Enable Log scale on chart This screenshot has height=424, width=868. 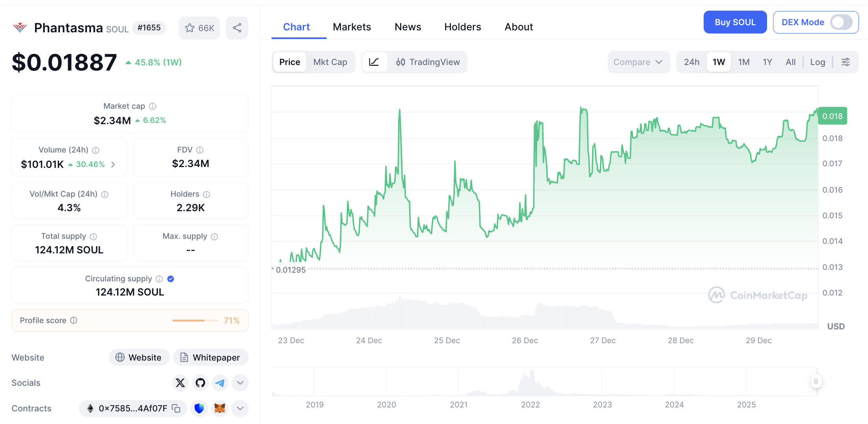818,62
